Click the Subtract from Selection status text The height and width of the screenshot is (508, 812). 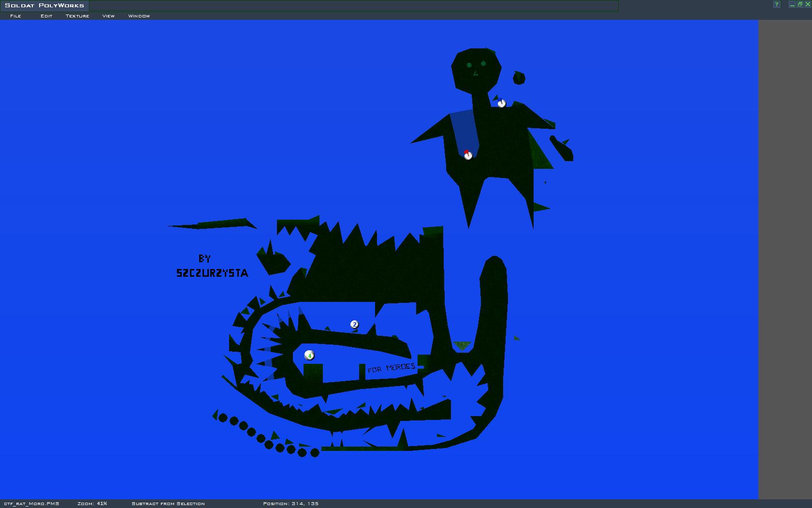pyautogui.click(x=168, y=504)
